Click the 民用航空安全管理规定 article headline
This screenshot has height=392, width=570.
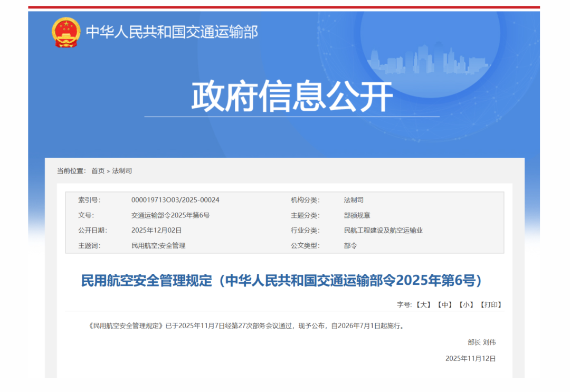(282, 281)
